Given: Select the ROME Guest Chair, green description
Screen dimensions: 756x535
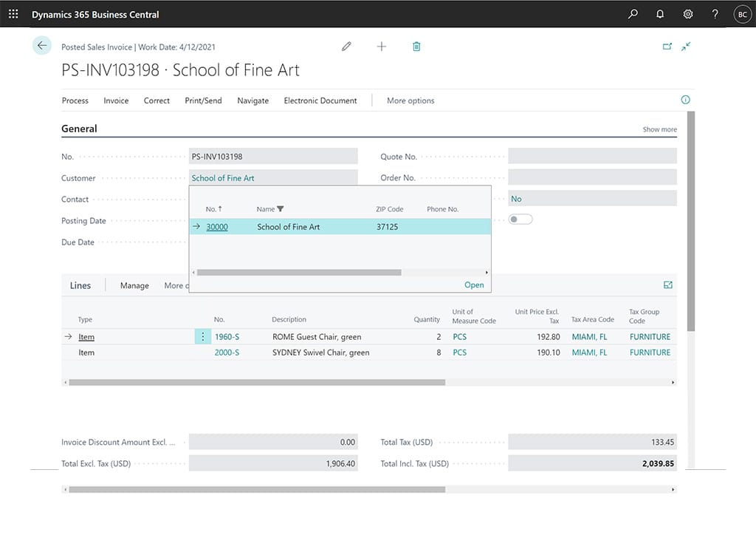Looking at the screenshot, I should [x=317, y=337].
